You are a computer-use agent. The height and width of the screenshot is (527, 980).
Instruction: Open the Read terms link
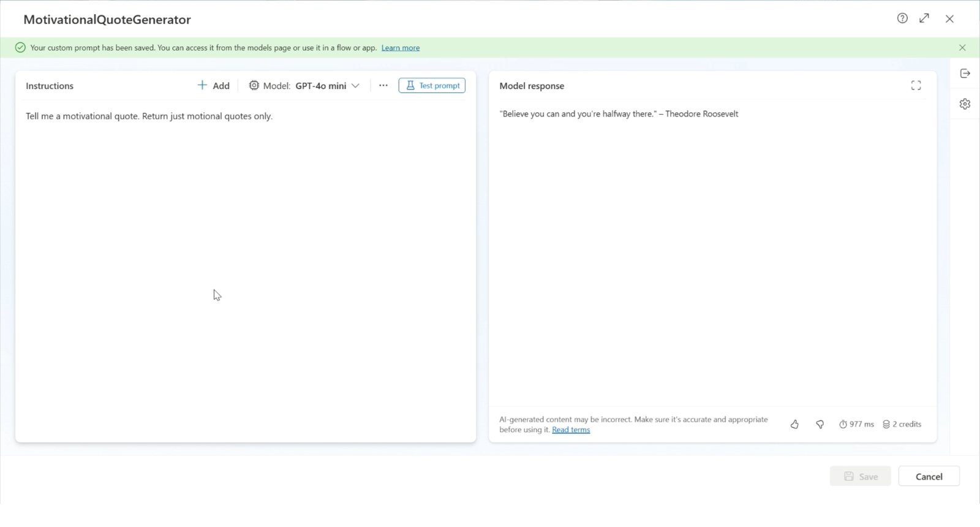571,430
